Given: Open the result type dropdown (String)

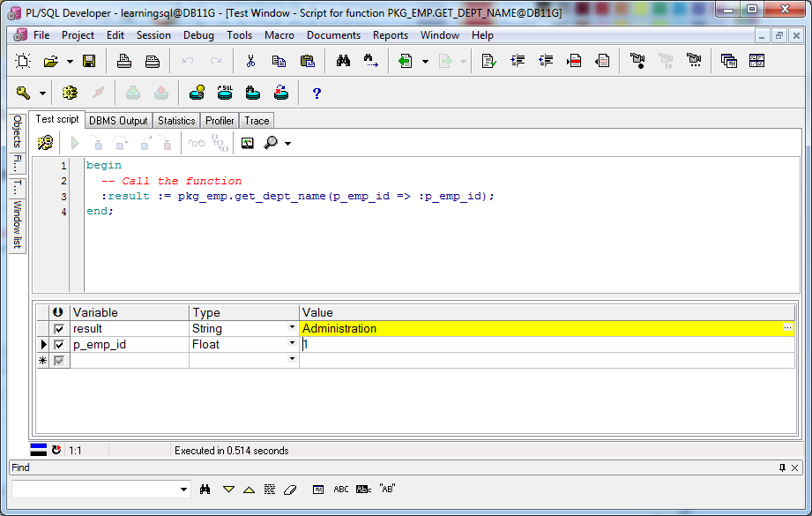Looking at the screenshot, I should point(292,327).
